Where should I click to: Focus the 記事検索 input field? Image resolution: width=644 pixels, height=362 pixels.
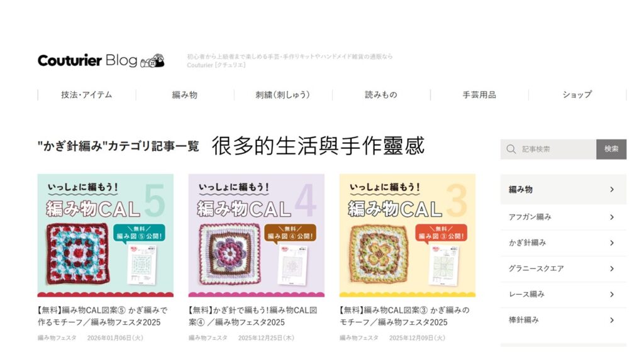(x=548, y=149)
